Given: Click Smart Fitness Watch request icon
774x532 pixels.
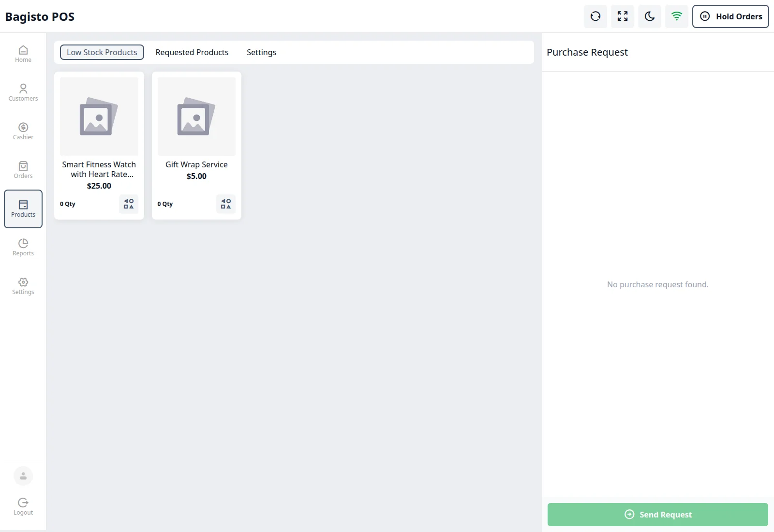Looking at the screenshot, I should pos(129,204).
